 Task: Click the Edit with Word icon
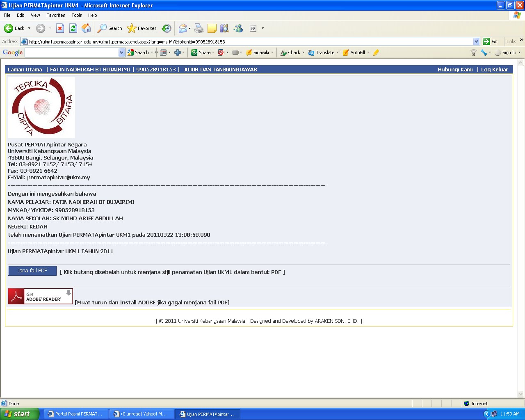(253, 28)
